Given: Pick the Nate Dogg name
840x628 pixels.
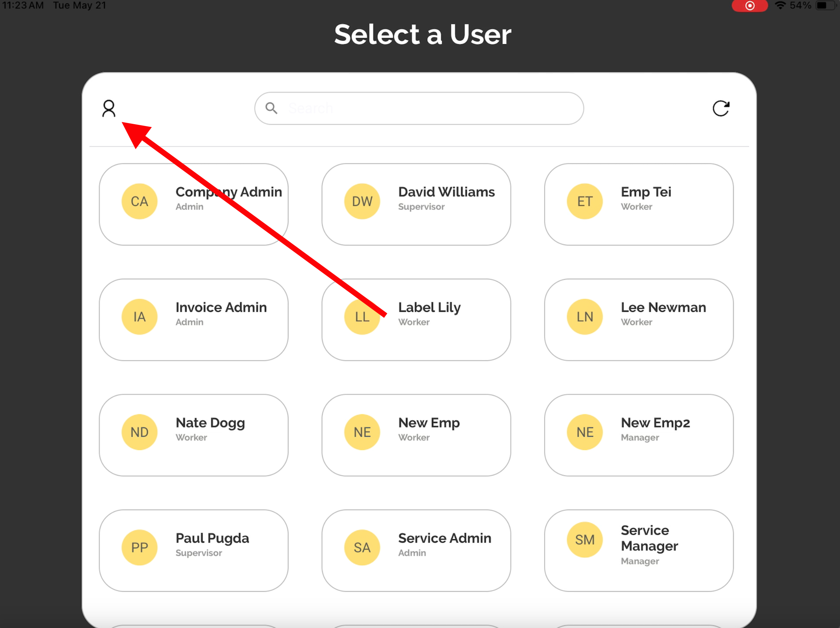Looking at the screenshot, I should pos(210,423).
